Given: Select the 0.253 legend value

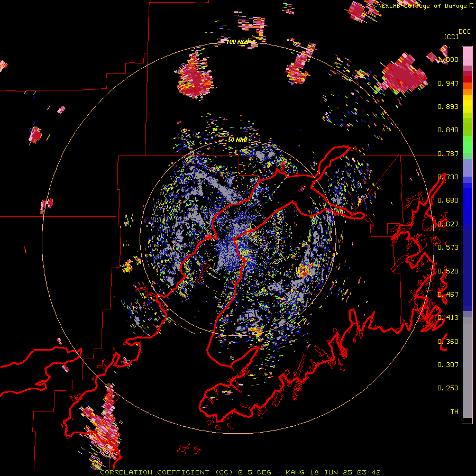Looking at the screenshot, I should click(x=448, y=388).
